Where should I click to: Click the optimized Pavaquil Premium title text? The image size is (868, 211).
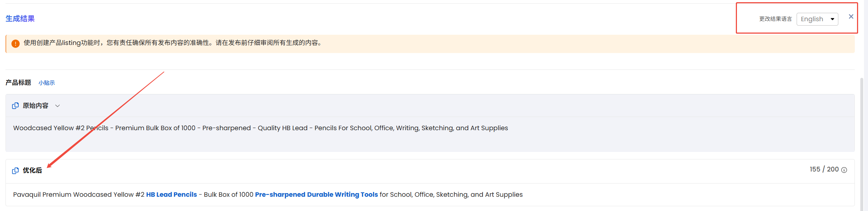pos(268,195)
